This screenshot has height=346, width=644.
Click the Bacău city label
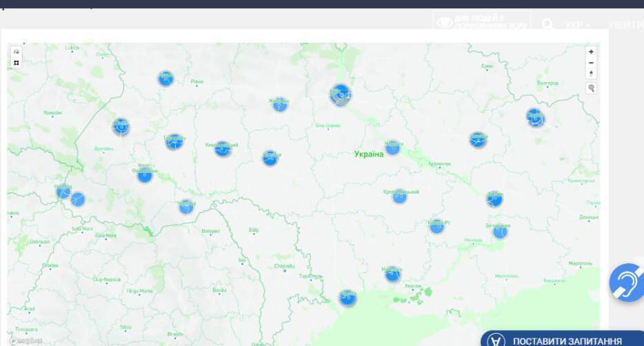click(219, 289)
